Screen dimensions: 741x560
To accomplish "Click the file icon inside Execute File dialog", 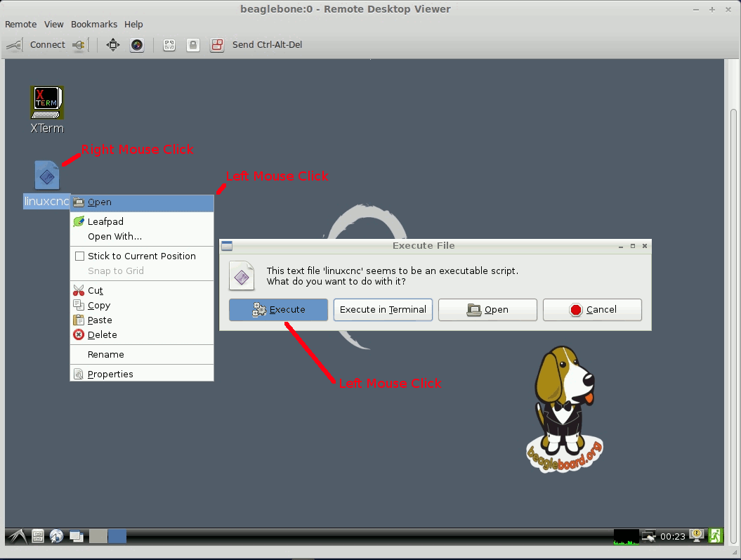I will pos(242,276).
